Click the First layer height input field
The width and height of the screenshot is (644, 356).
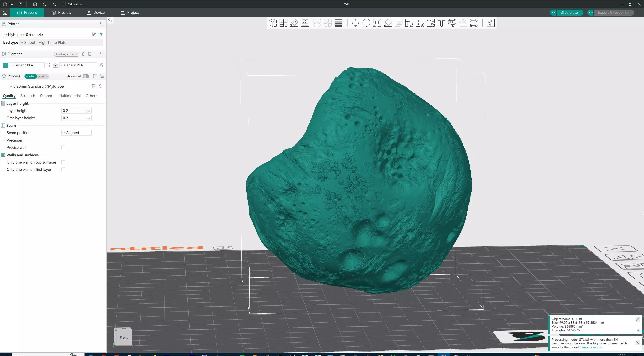point(76,118)
